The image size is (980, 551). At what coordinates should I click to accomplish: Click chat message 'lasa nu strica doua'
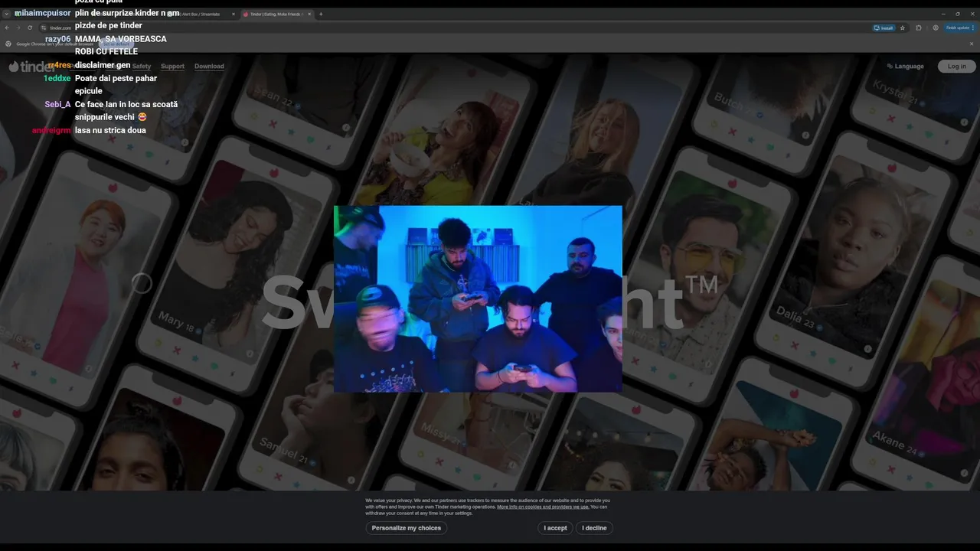(110, 130)
